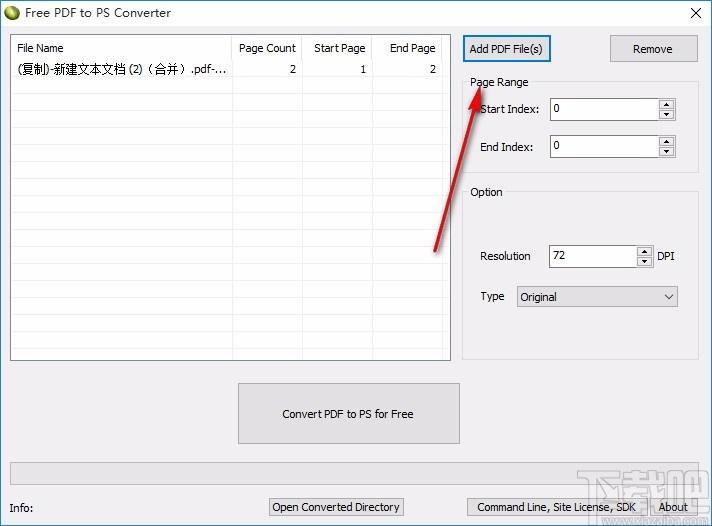712x526 pixels.
Task: Open Command Line, Site License, SDK
Action: [x=556, y=507]
